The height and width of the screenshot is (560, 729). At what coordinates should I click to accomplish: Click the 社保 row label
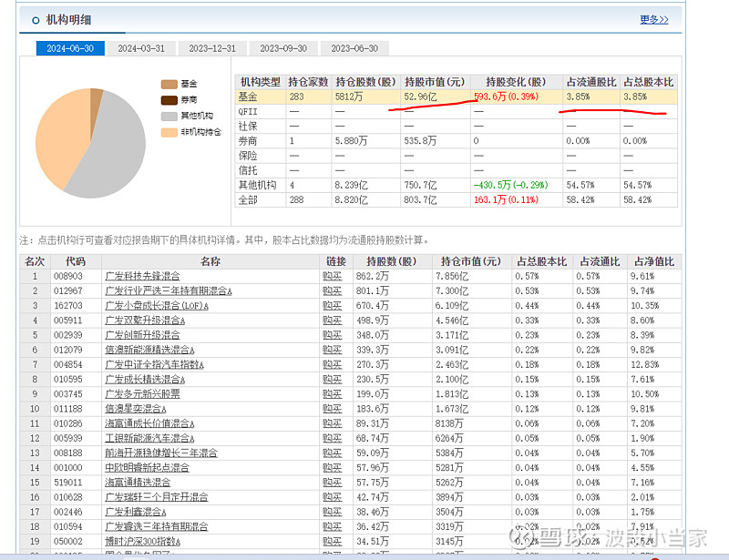(248, 127)
